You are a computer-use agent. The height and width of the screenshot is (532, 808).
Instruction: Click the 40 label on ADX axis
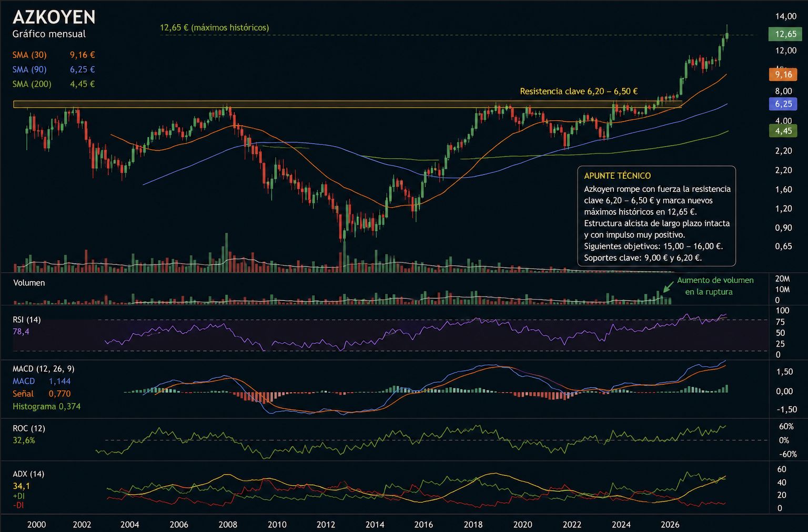pyautogui.click(x=782, y=483)
